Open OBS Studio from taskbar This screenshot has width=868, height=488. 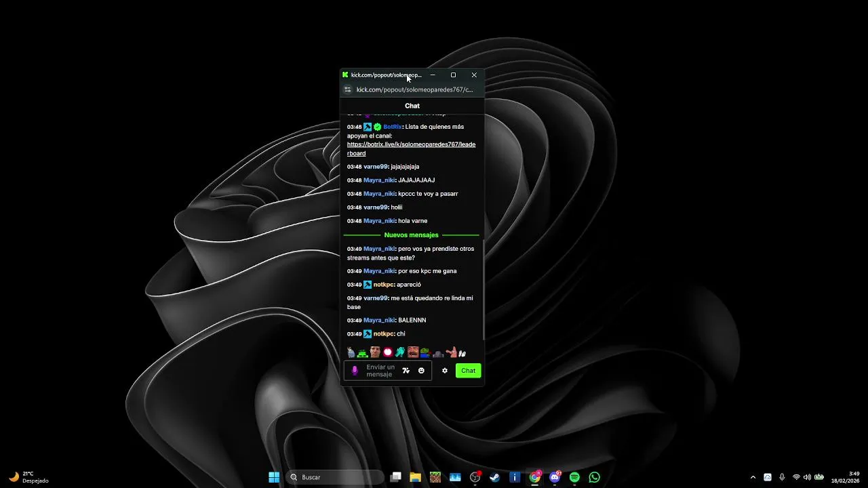pos(475,477)
